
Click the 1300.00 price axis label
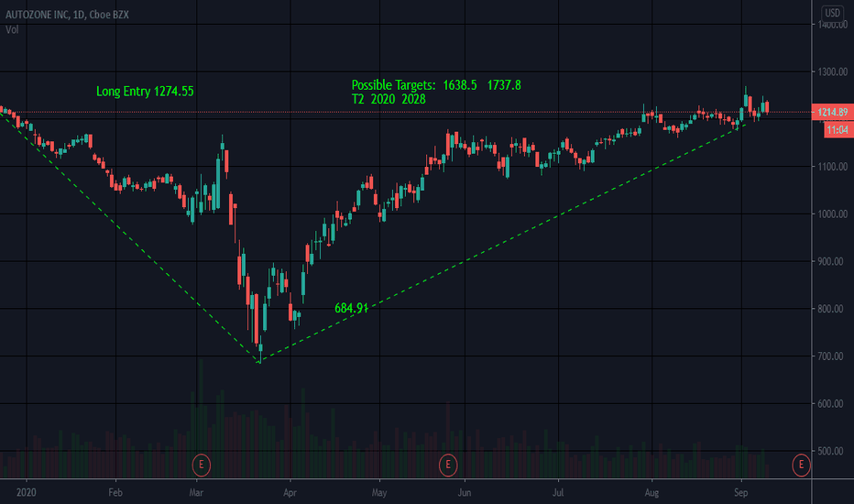click(x=832, y=71)
